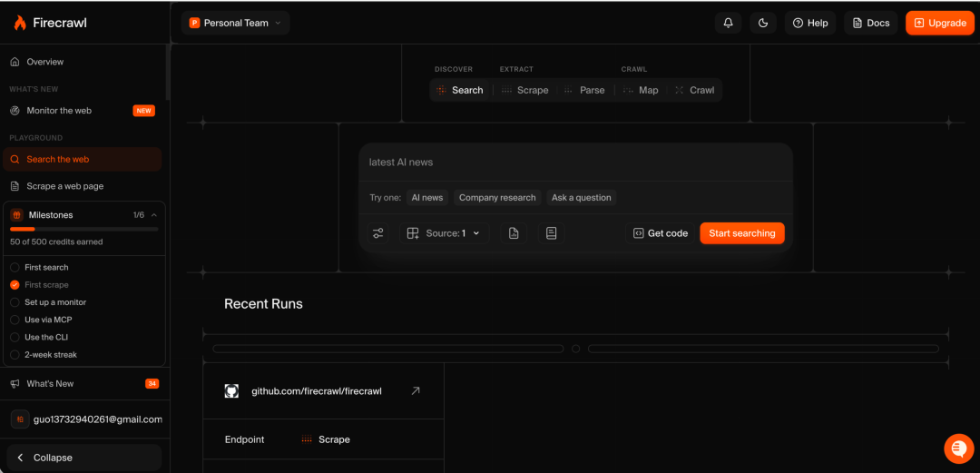The height and width of the screenshot is (473, 980).
Task: Open the Docs button
Action: tap(870, 23)
